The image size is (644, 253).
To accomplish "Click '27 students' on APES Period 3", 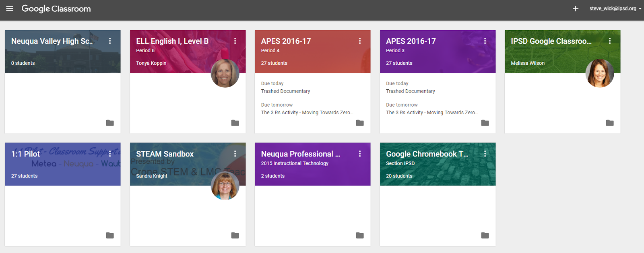I will pos(399,63).
